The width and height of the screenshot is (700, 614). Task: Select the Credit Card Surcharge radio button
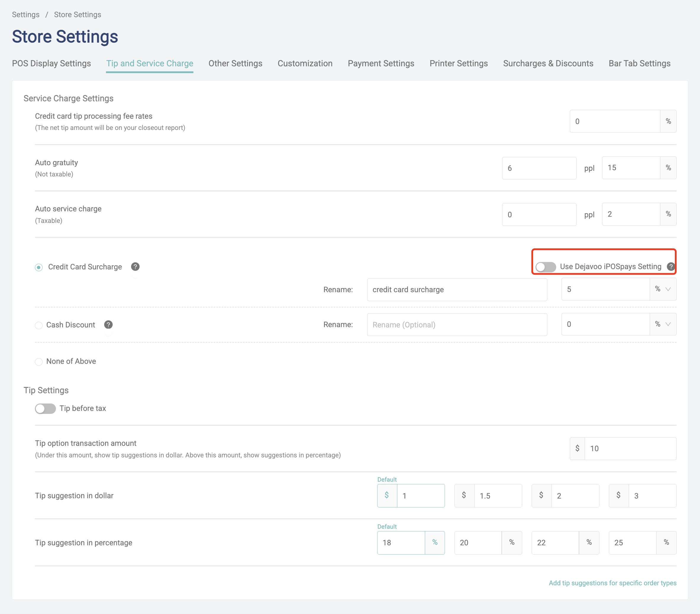click(39, 267)
